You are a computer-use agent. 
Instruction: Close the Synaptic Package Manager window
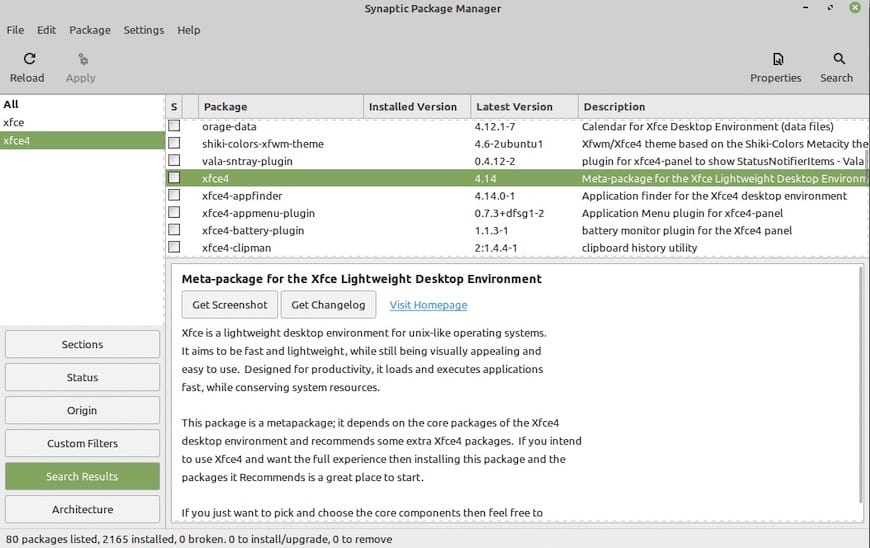[x=855, y=8]
